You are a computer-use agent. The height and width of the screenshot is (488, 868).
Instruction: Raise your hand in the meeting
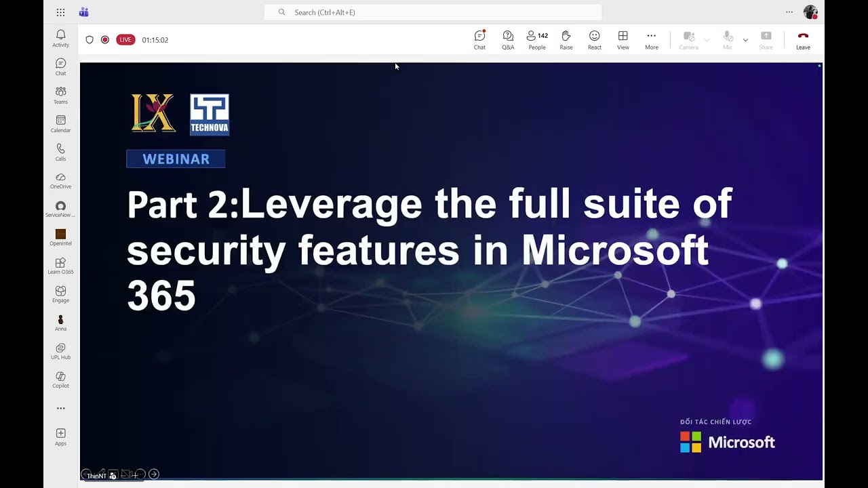point(566,40)
